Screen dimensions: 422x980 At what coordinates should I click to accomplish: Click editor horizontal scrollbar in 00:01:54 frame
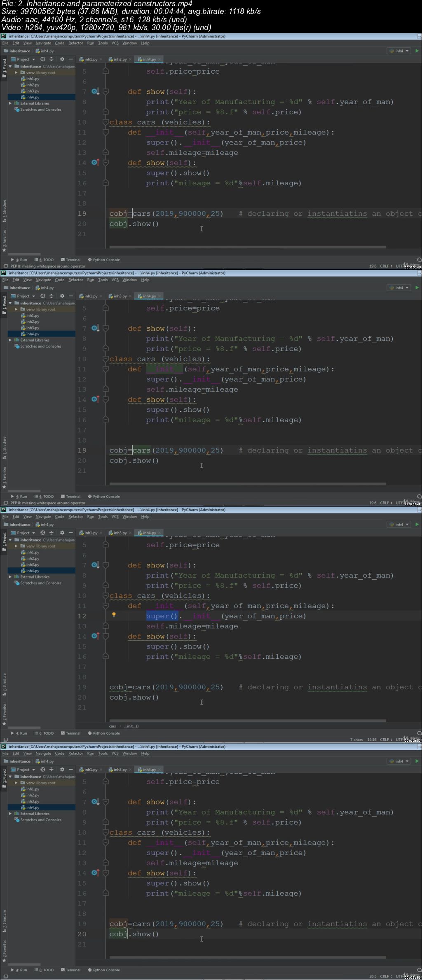click(x=248, y=484)
